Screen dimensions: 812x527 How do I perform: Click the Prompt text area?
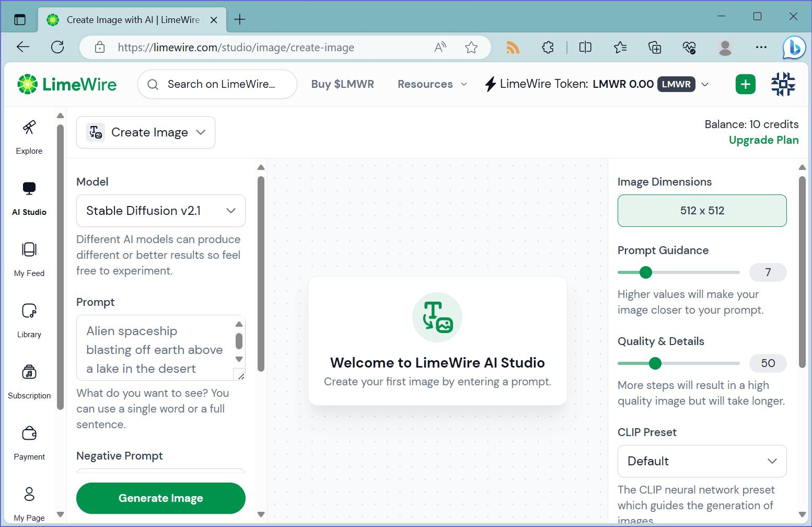pos(156,348)
